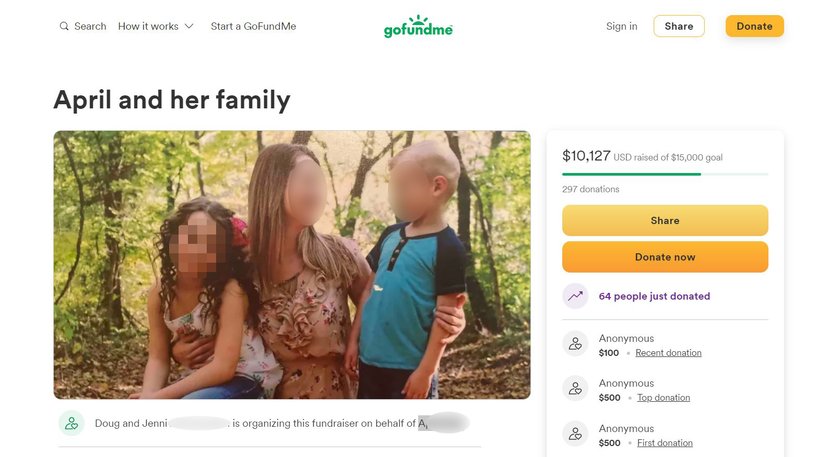Screen dimensions: 840x457
Task: Click the GoFundMe logo
Action: 418,26
